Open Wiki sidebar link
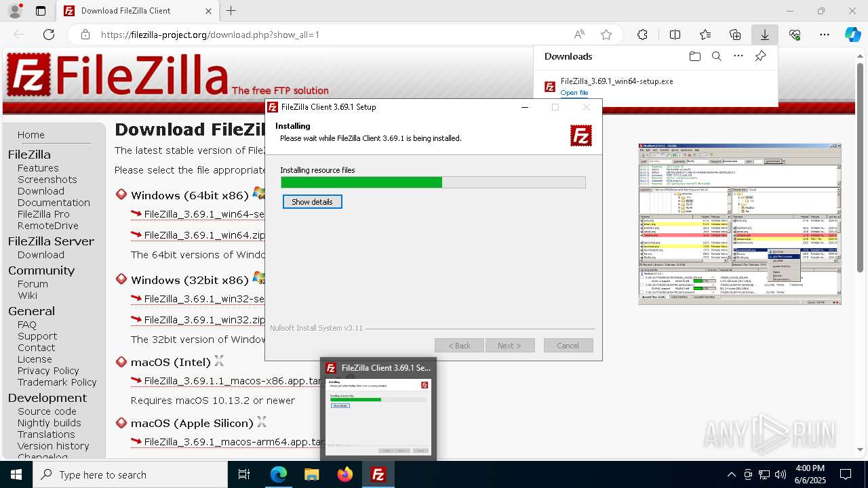868x488 pixels. [x=28, y=296]
